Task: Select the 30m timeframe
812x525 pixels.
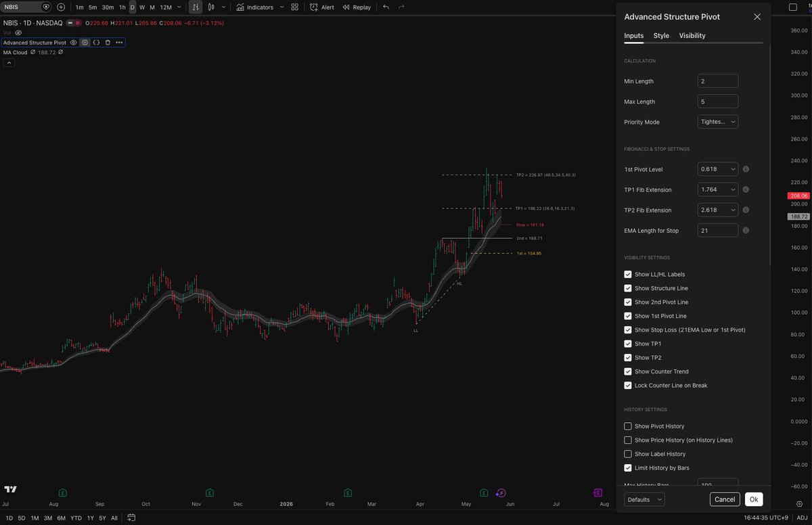Action: [108, 7]
